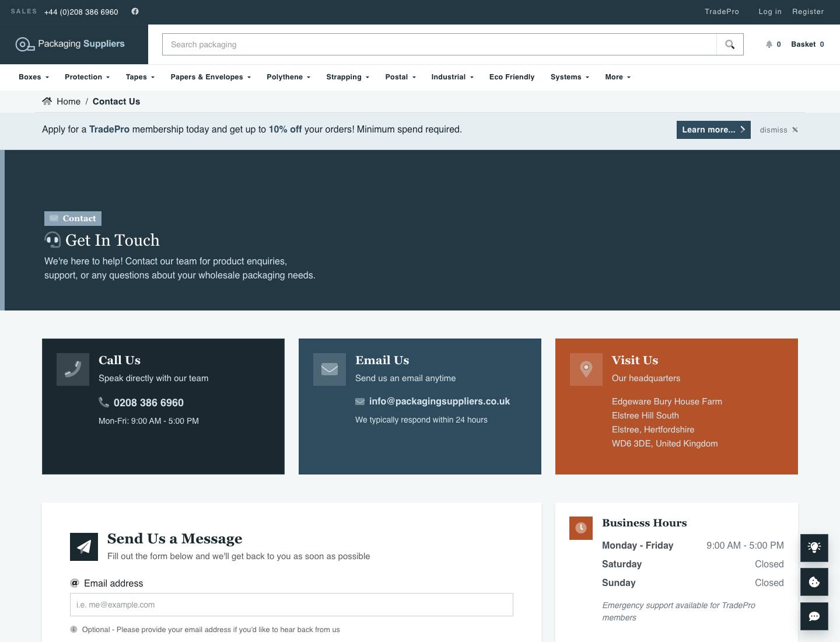The height and width of the screenshot is (642, 840).
Task: Select the Eco Friendly menu item
Action: (x=512, y=77)
